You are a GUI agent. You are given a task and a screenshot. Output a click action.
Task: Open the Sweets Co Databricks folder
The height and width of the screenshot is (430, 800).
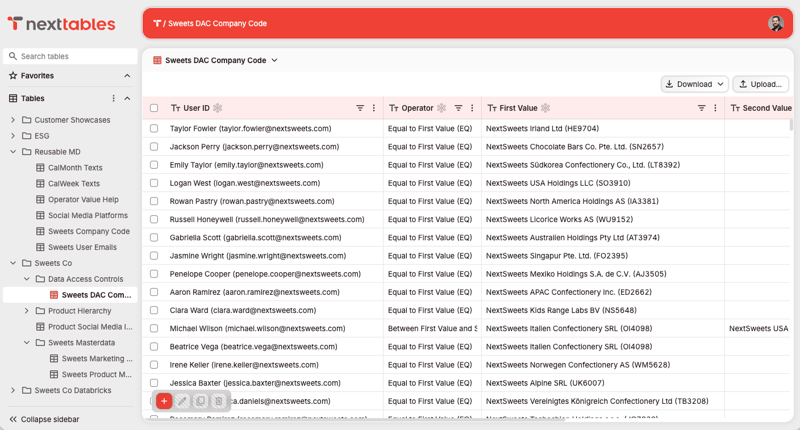[72, 390]
